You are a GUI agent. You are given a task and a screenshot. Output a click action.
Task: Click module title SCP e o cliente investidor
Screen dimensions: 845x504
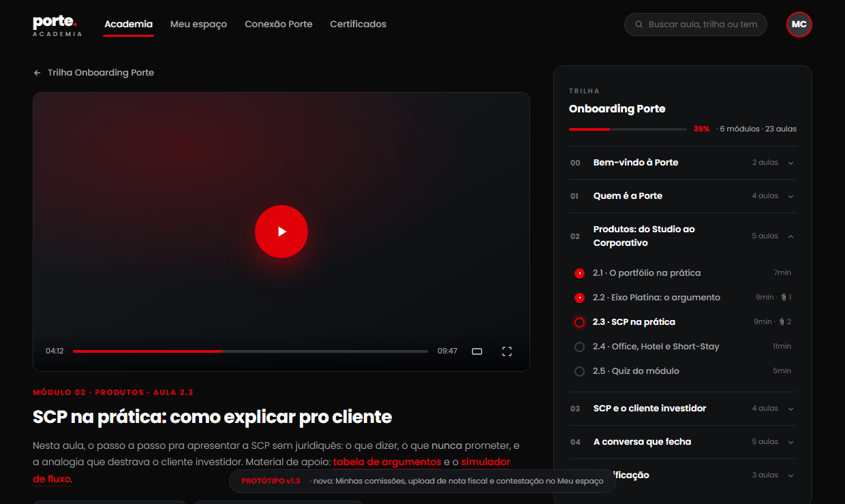coord(649,409)
